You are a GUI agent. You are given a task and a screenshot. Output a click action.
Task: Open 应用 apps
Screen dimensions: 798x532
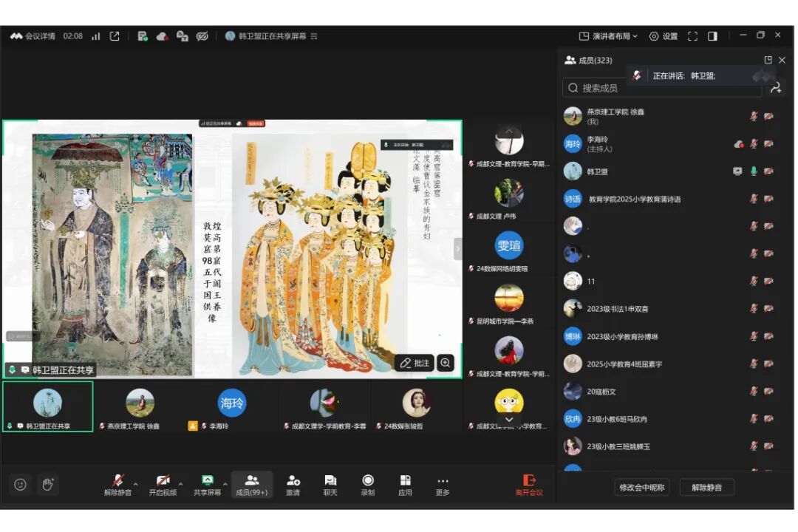click(405, 485)
